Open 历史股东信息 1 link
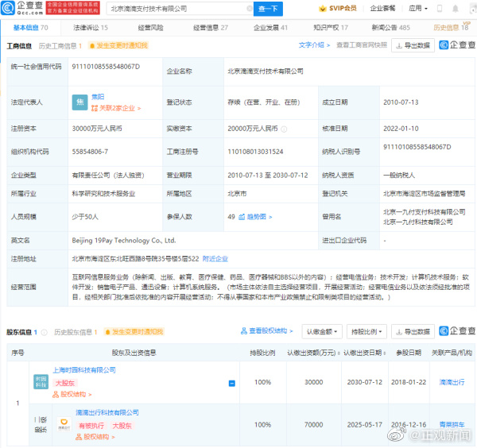477x448 pixels. 76,332
